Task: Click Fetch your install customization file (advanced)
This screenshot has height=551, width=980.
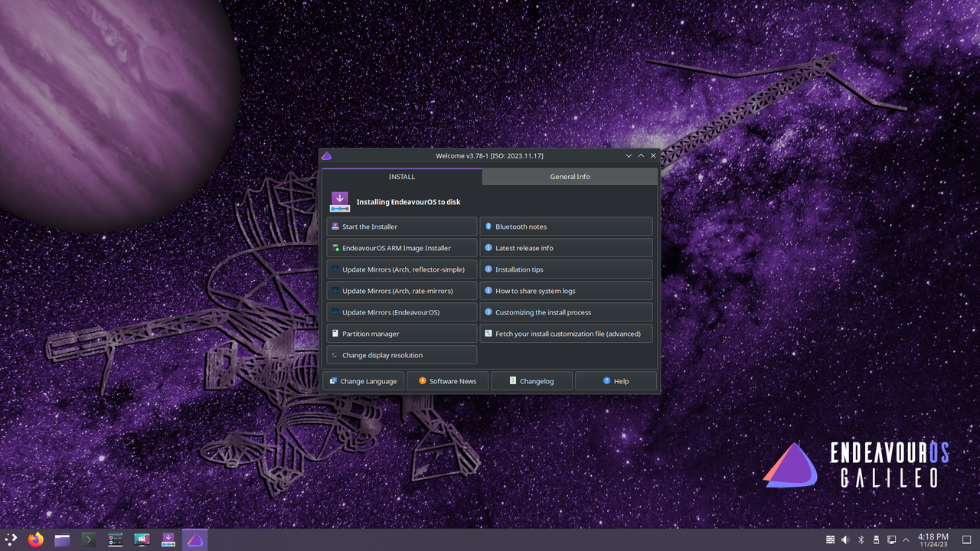Action: coord(567,334)
